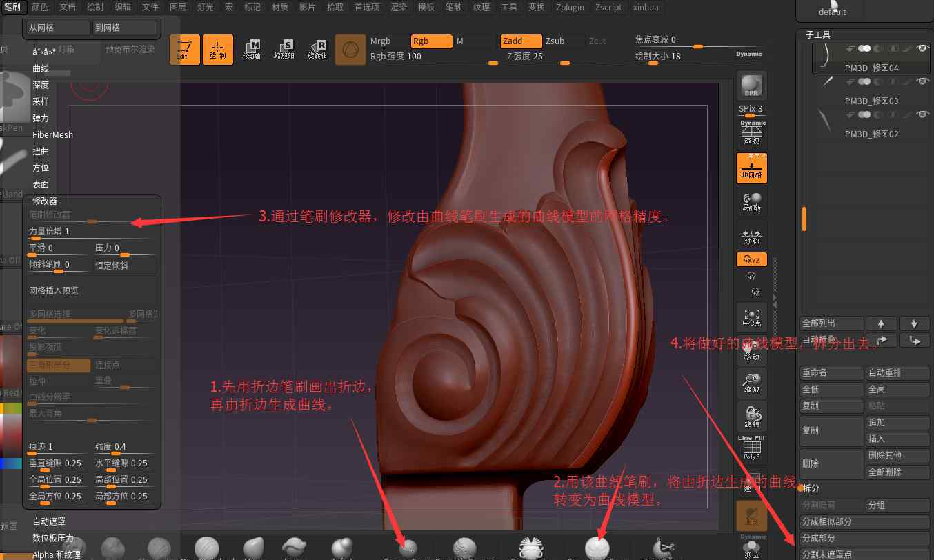The height and width of the screenshot is (560, 934).
Task: Click the 从网格 (From Mesh) button
Action: point(59,28)
